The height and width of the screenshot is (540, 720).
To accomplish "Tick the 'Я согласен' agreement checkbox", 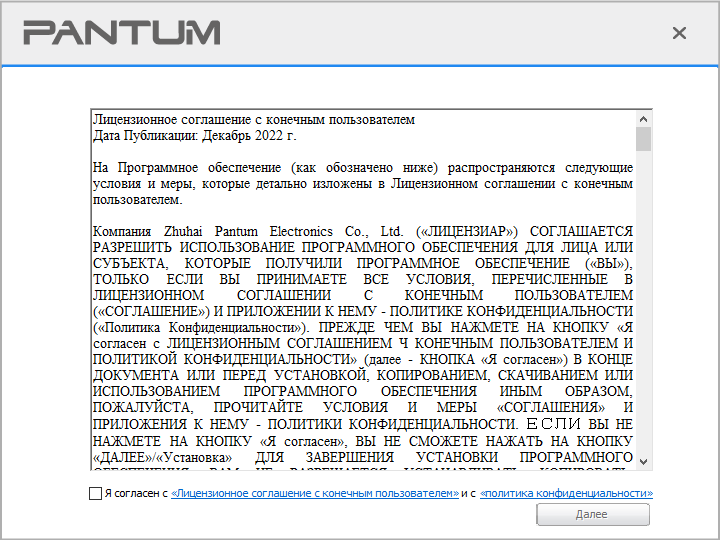I will click(x=95, y=494).
